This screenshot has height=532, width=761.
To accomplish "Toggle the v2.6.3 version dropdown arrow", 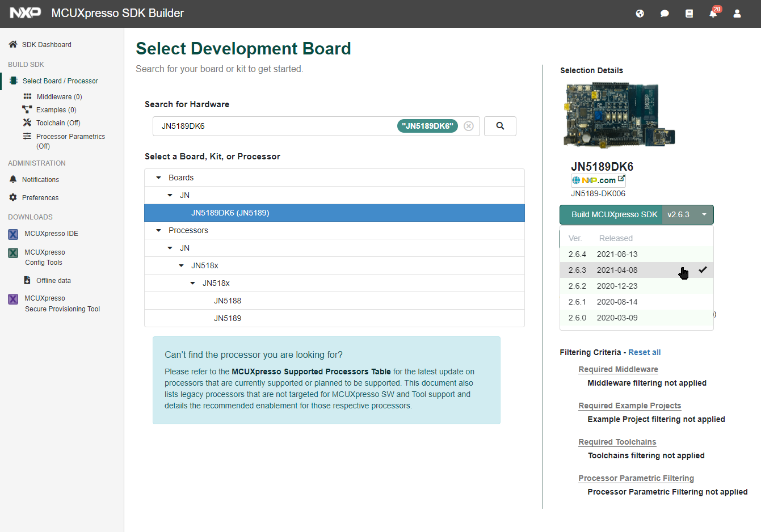I will coord(704,215).
